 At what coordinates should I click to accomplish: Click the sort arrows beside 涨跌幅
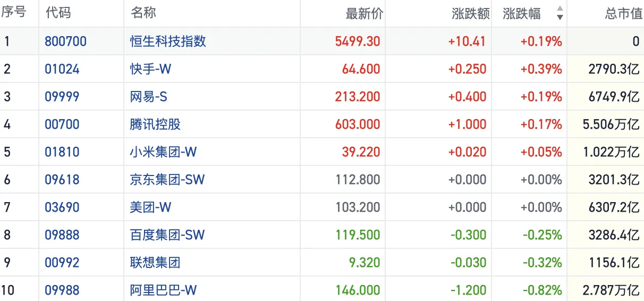[560, 13]
